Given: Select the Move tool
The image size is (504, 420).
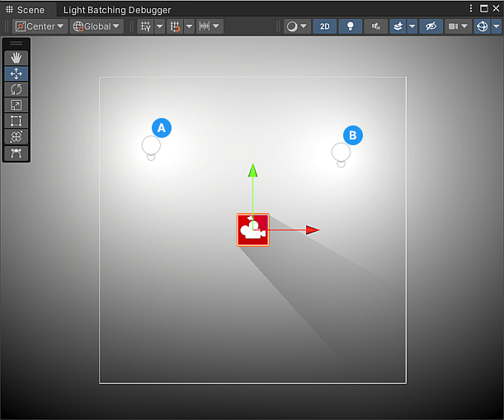Looking at the screenshot, I should (x=16, y=73).
